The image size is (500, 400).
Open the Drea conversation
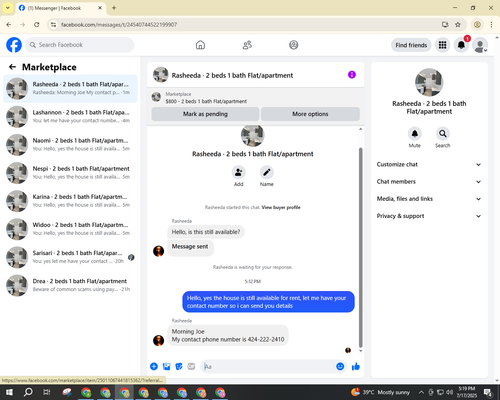pos(70,285)
